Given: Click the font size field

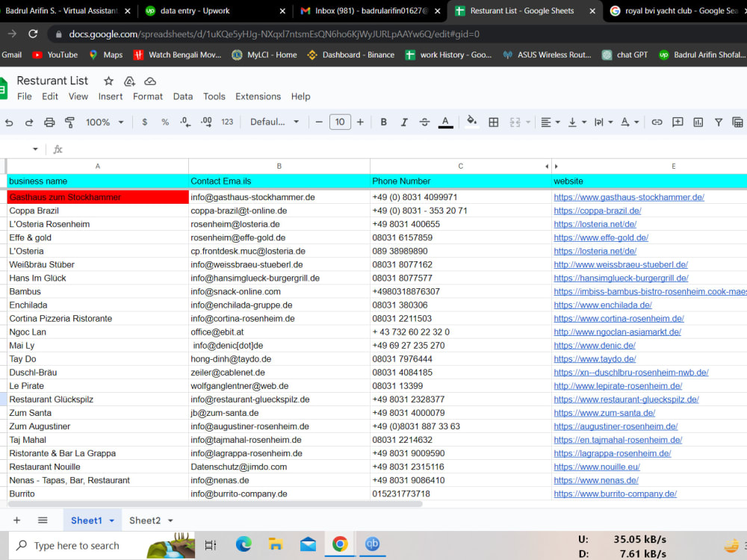Looking at the screenshot, I should (340, 122).
